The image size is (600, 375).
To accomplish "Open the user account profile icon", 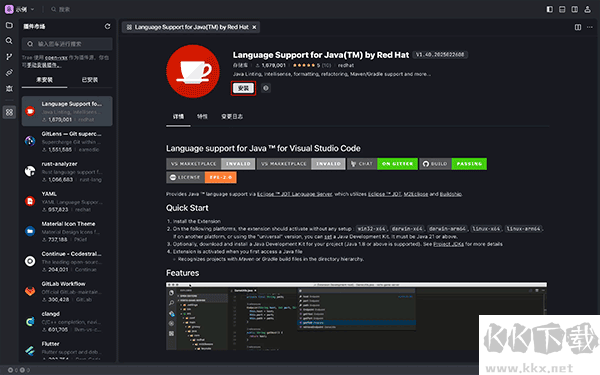I will pos(587,9).
